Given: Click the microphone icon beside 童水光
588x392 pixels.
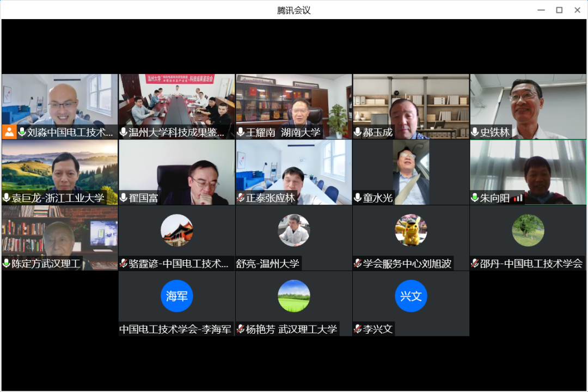Looking at the screenshot, I should 358,198.
